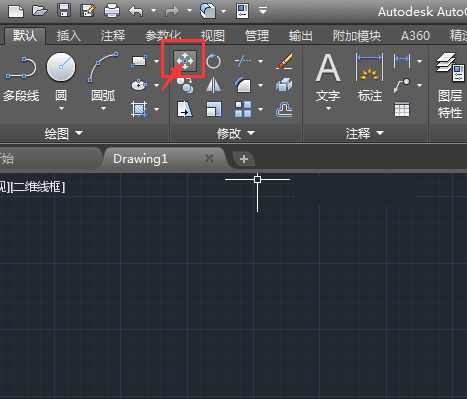Select the Stretch tool
The height and width of the screenshot is (399, 467).
[185, 109]
